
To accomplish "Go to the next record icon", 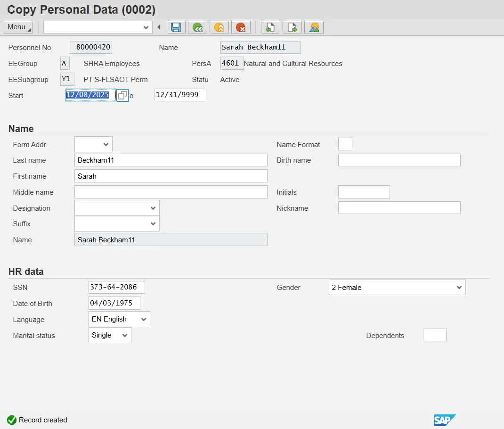I will click(292, 27).
